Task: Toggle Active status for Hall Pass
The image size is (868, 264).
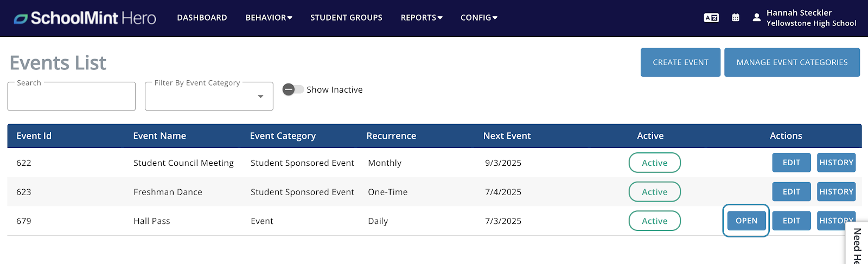Action: 655,221
